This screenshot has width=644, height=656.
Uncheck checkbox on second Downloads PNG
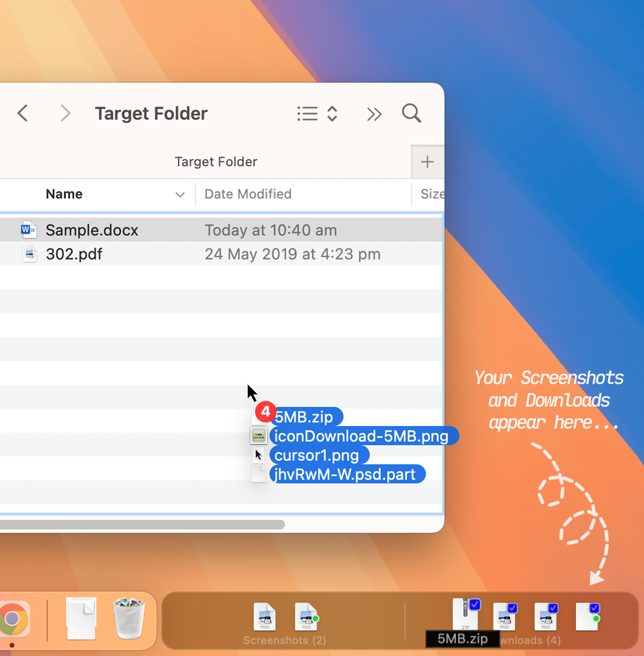point(553,608)
